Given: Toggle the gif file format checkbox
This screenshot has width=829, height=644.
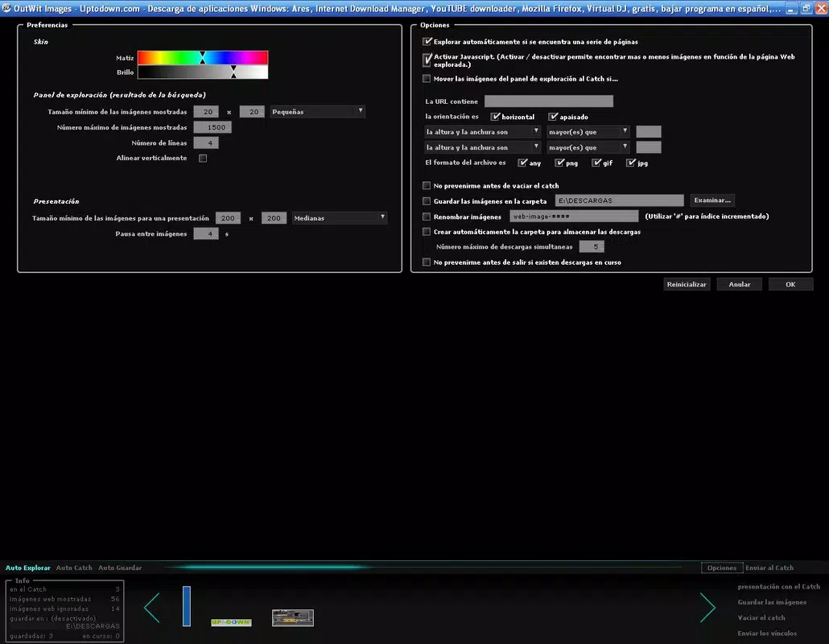Looking at the screenshot, I should [596, 163].
